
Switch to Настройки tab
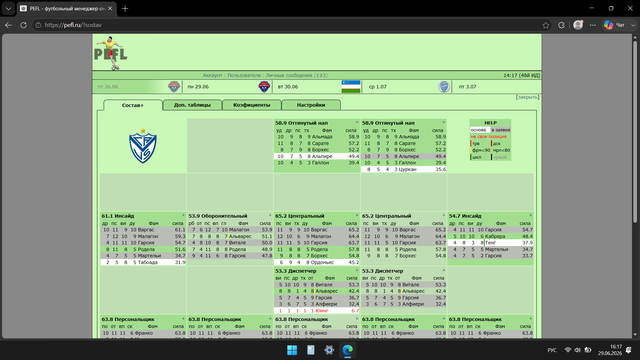tap(311, 105)
